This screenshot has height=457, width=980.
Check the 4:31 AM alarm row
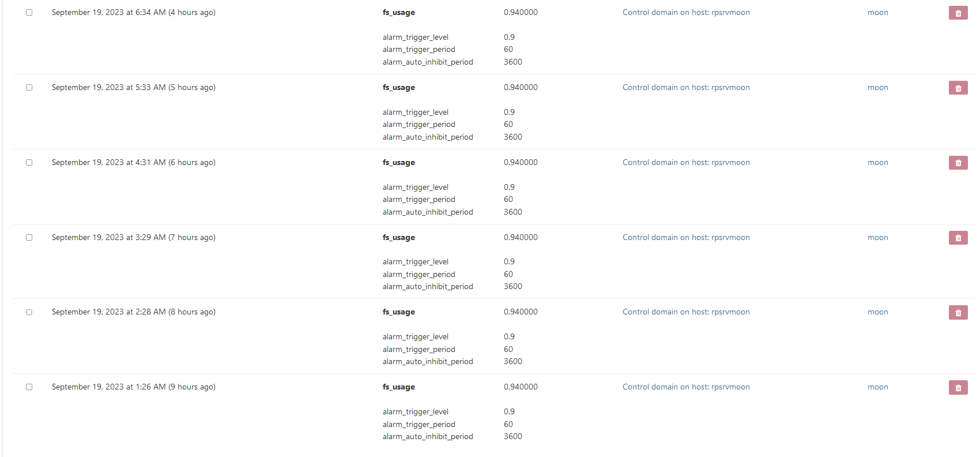click(29, 163)
